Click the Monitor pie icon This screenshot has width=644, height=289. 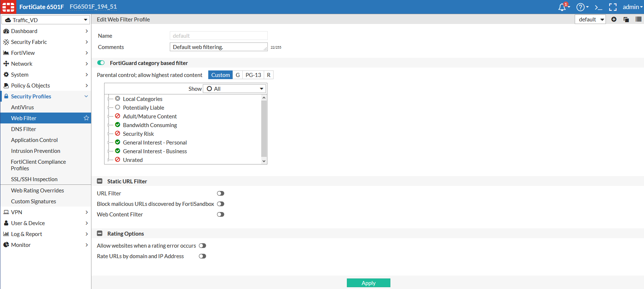[x=6, y=245]
